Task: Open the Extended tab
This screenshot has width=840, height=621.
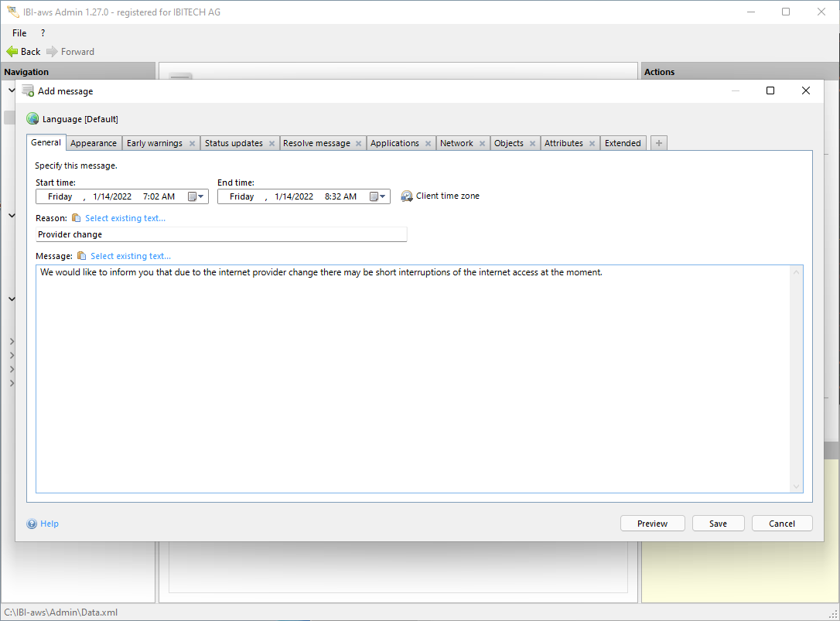Action: 623,143
